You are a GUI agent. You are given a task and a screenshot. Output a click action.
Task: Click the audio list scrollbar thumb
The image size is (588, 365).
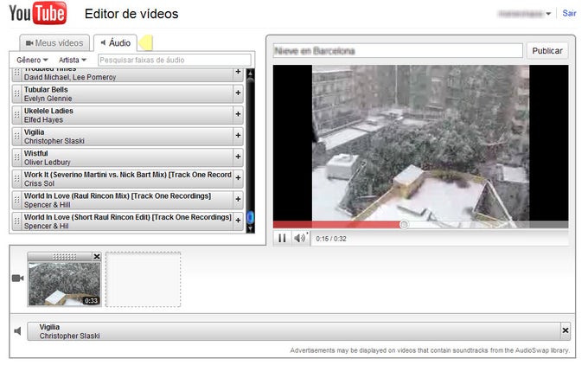250,217
